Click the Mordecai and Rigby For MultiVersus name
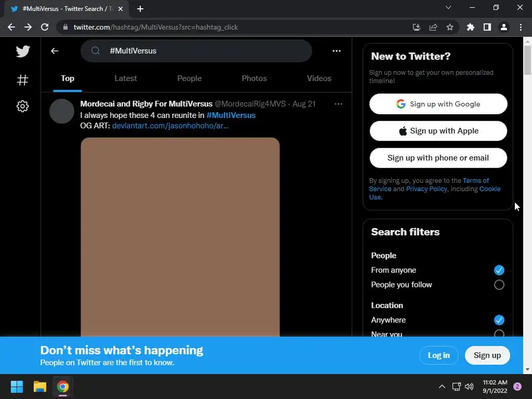 tap(146, 104)
